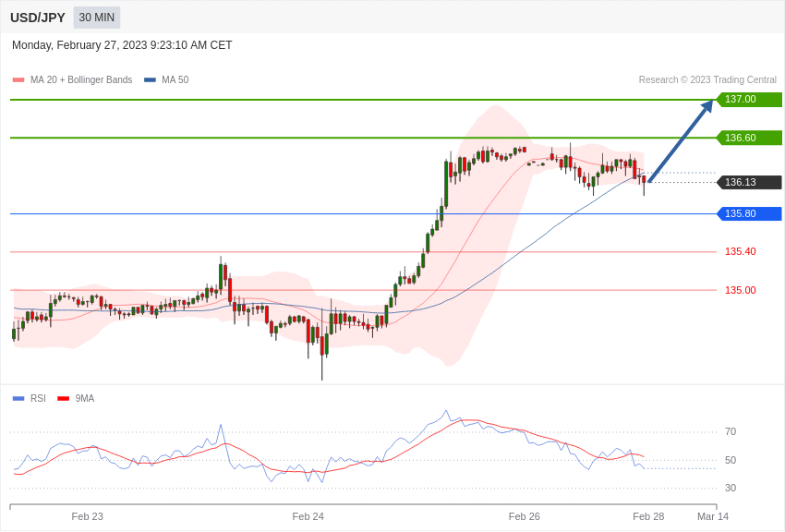785x532 pixels.
Task: Click the blue RSI legend swatch
Action: (18, 398)
